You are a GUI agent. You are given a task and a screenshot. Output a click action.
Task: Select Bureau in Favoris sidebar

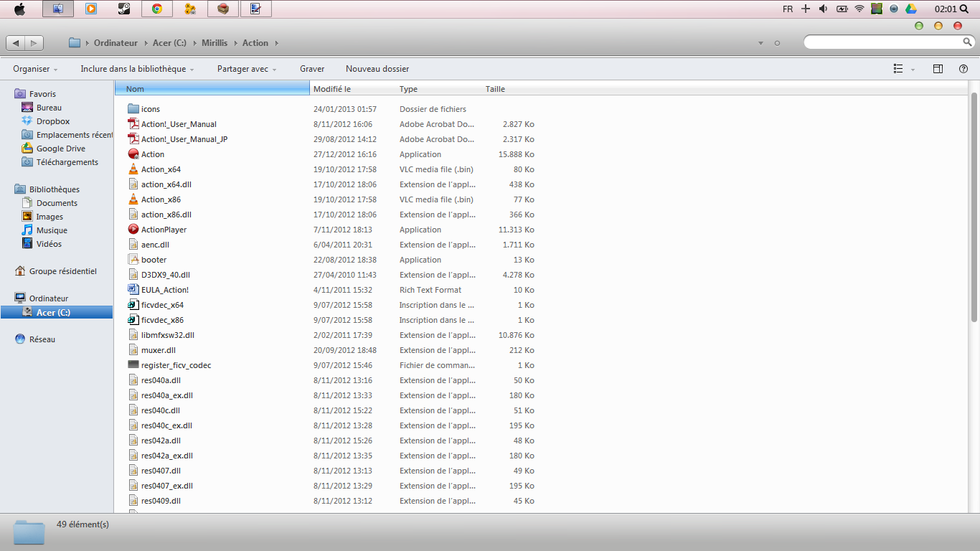click(x=49, y=108)
